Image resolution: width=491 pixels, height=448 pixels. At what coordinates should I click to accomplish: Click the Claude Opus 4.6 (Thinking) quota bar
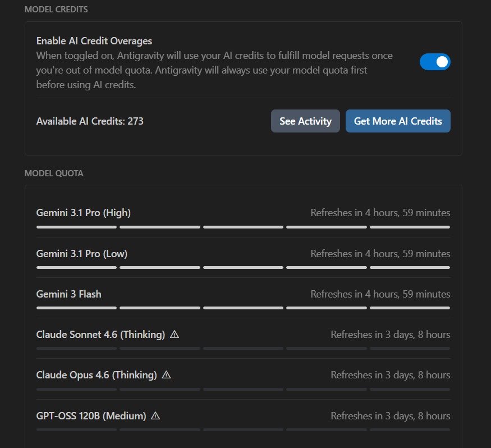244,390
